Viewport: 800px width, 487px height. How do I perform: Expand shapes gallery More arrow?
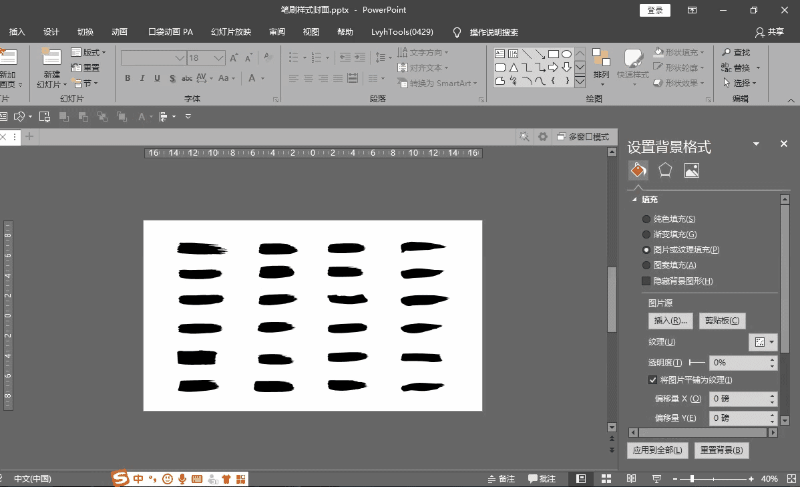(x=580, y=81)
